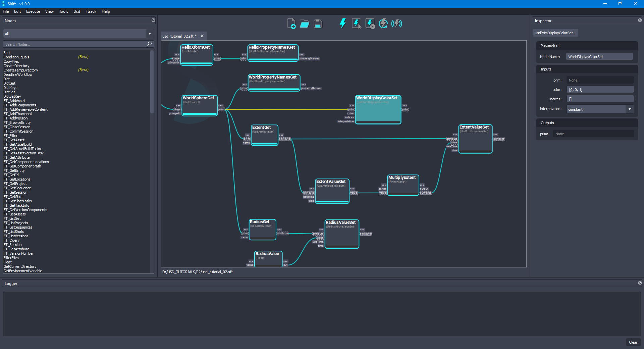Save the graph with the save icon
The width and height of the screenshot is (644, 349).
tap(317, 23)
